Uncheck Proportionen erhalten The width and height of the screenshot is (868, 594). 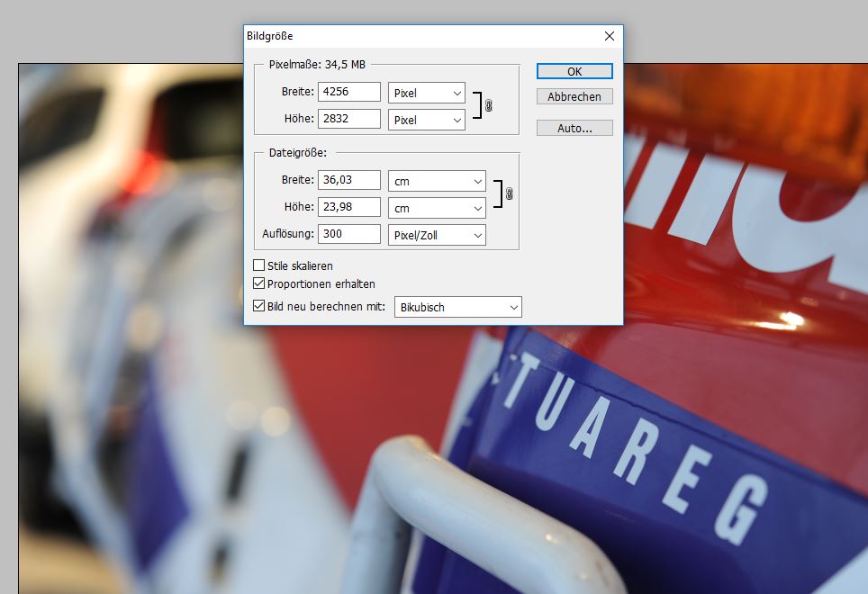[x=259, y=283]
